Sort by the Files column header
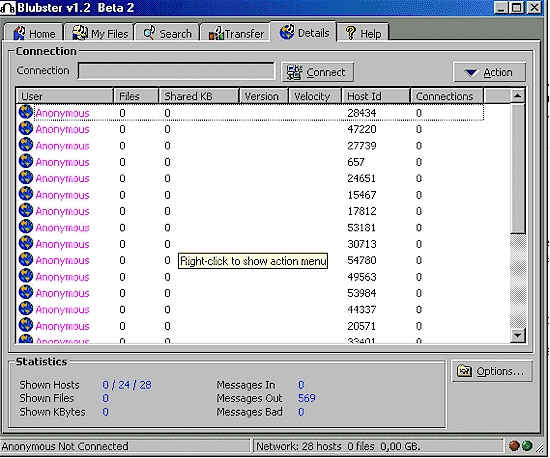The image size is (550, 458). [x=136, y=96]
